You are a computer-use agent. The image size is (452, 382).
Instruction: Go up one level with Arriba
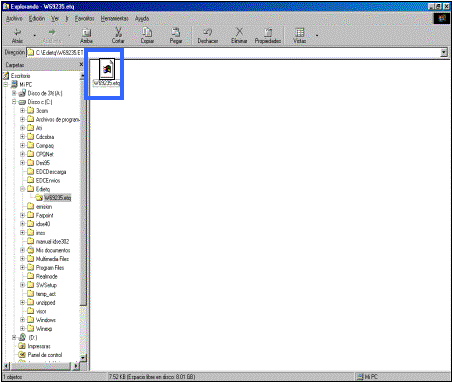pyautogui.click(x=86, y=36)
